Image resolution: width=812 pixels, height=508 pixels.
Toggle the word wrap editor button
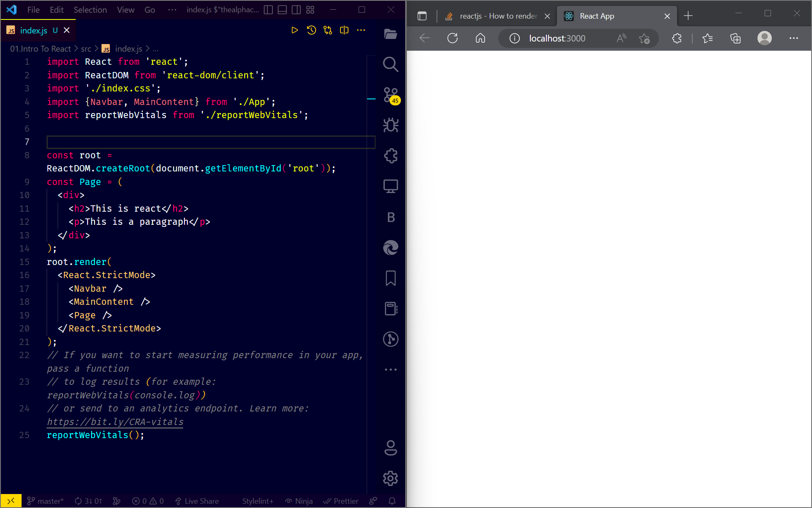[x=345, y=30]
